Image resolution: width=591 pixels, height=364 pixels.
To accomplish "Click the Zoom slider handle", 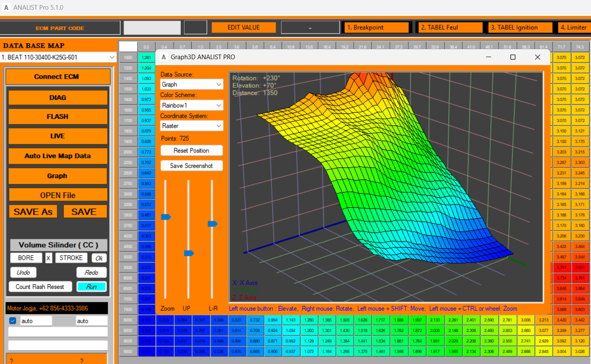I will tap(166, 217).
